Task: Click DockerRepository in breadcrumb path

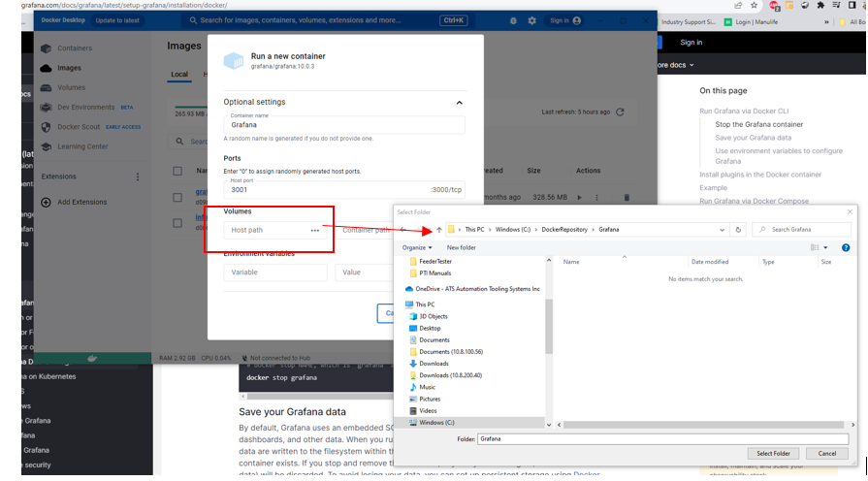Action: [x=564, y=230]
